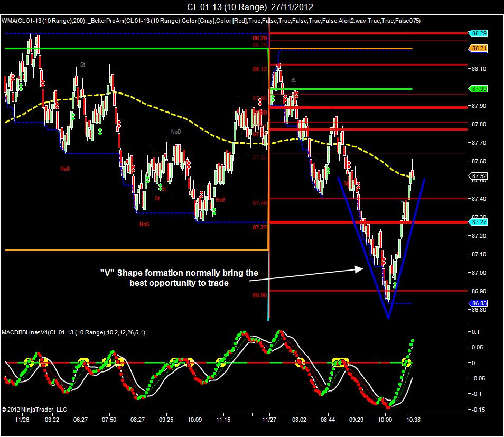Click the red NoS label near 87.27

pyautogui.click(x=144, y=224)
